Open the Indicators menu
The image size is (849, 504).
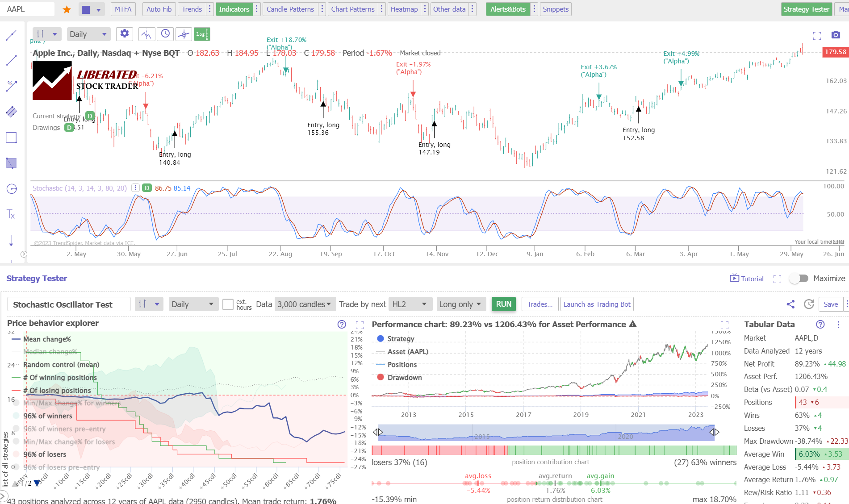(234, 9)
